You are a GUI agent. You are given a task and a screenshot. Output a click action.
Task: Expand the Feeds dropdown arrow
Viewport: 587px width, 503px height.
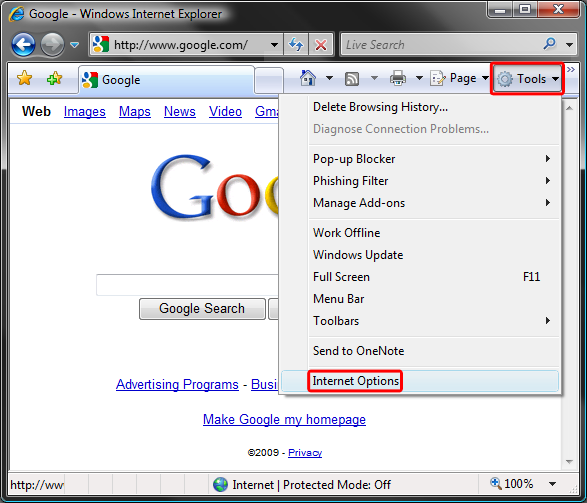374,78
